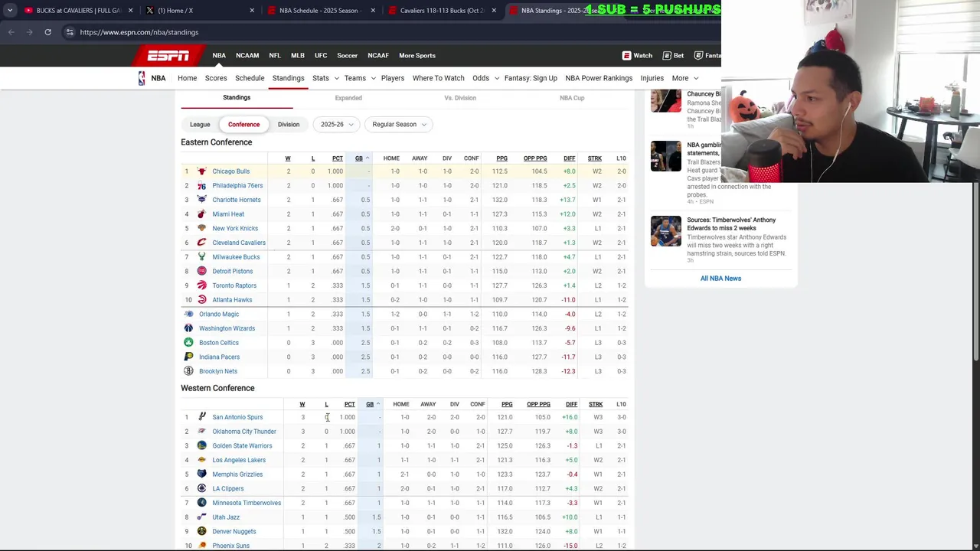Expand the Odds nav dropdown arrow
The width and height of the screenshot is (980, 551).
click(x=496, y=78)
